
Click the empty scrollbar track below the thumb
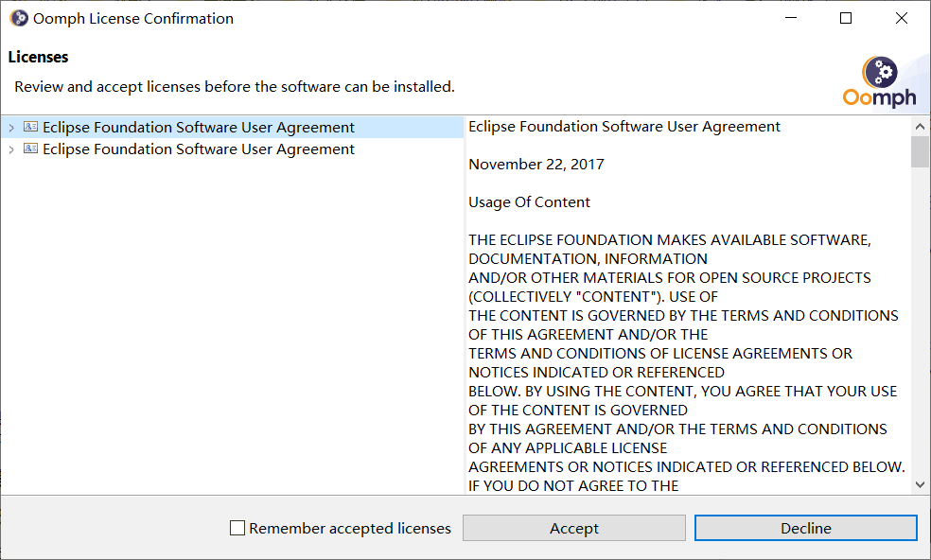click(x=920, y=322)
